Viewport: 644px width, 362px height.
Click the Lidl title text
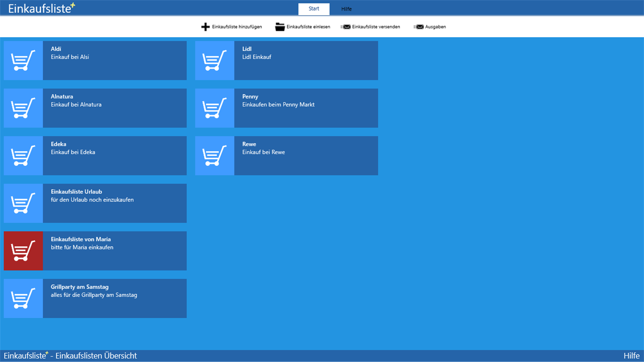point(247,49)
